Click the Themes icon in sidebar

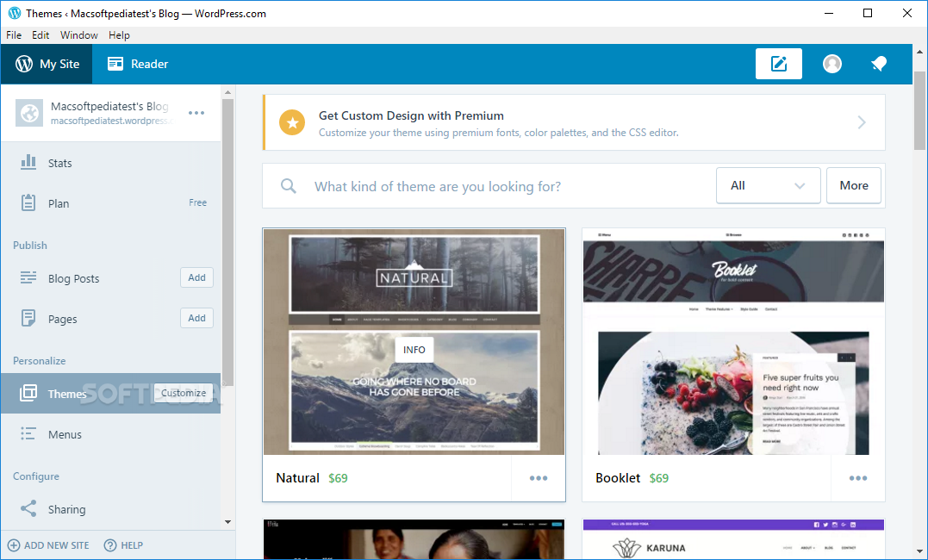coord(28,393)
